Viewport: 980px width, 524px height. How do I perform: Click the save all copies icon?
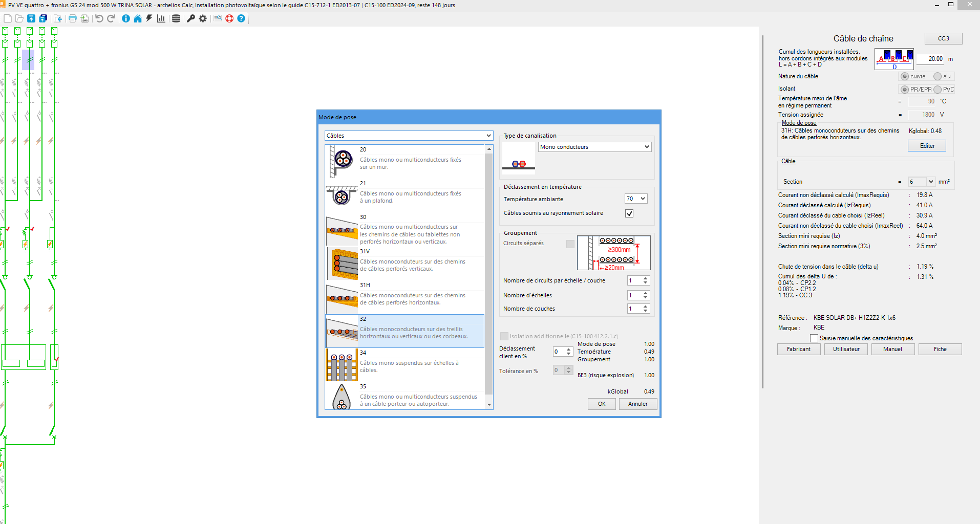click(x=43, y=18)
